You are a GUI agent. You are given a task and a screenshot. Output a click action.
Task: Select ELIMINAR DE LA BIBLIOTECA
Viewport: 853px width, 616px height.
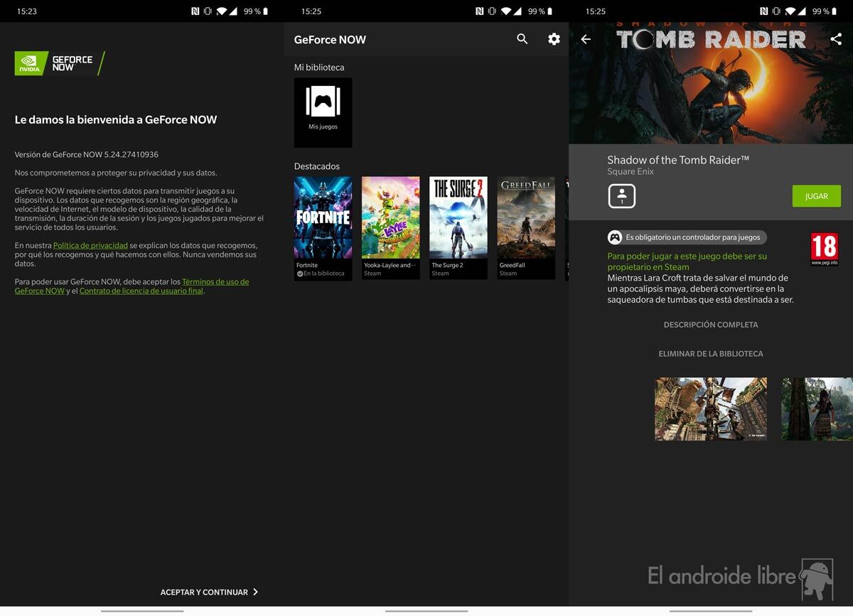pyautogui.click(x=710, y=354)
